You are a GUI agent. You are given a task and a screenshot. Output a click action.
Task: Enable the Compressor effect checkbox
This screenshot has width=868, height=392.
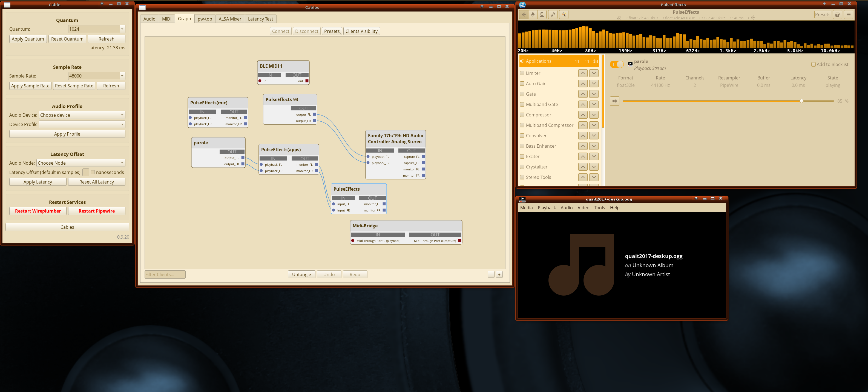click(522, 115)
